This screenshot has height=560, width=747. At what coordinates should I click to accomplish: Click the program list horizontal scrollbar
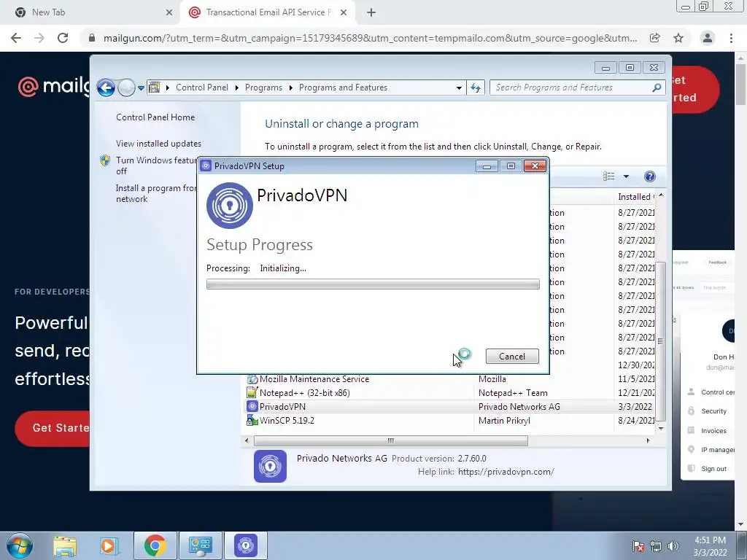(391, 441)
